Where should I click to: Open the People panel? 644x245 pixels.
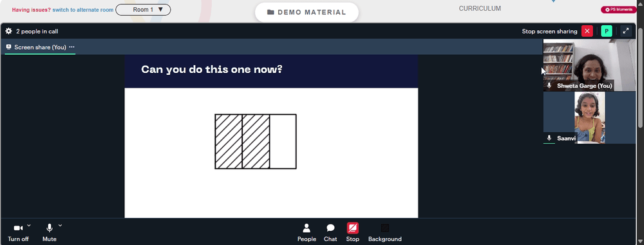click(x=307, y=233)
